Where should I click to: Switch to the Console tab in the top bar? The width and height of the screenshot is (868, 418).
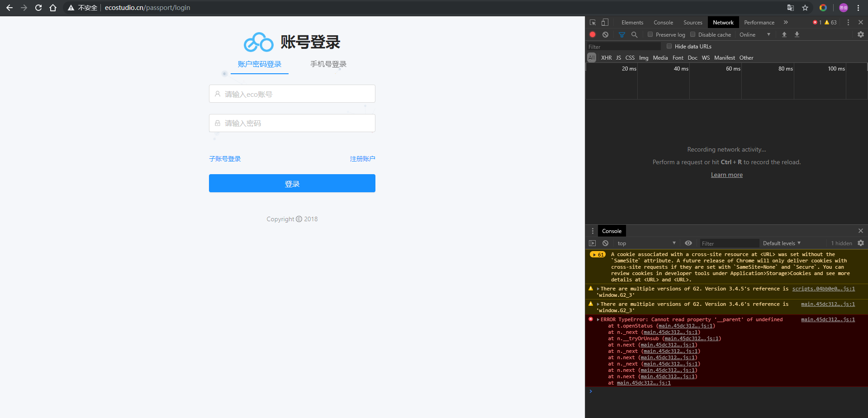pyautogui.click(x=663, y=22)
